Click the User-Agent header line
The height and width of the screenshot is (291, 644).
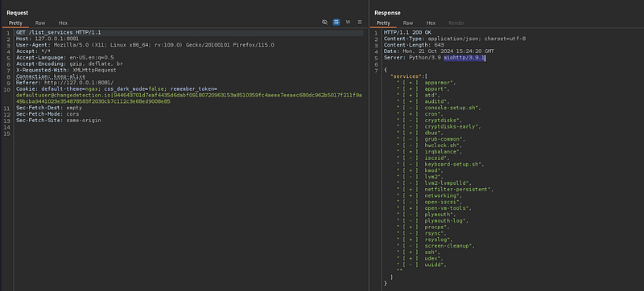pos(145,45)
